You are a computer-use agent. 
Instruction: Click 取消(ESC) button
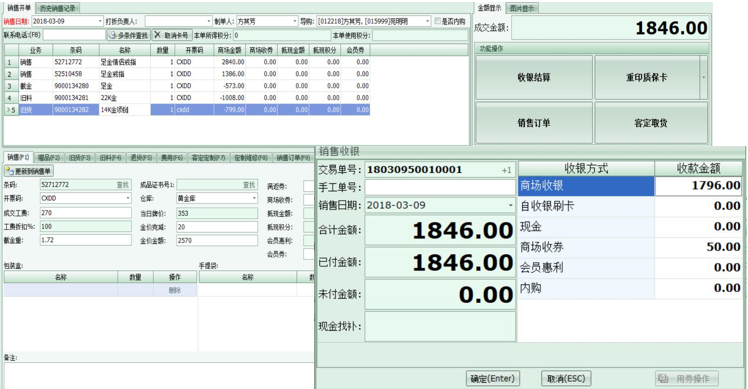tap(566, 378)
